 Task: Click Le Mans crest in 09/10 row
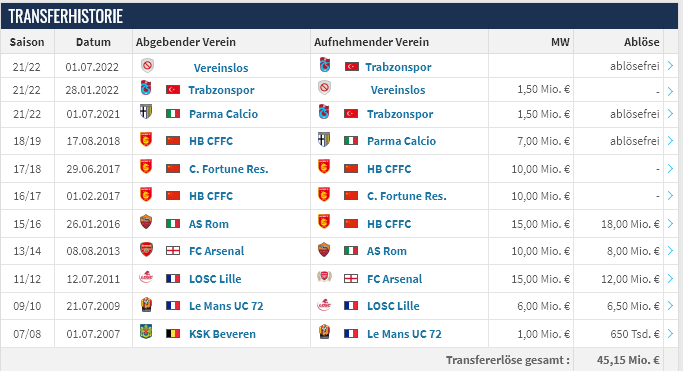click(x=146, y=304)
